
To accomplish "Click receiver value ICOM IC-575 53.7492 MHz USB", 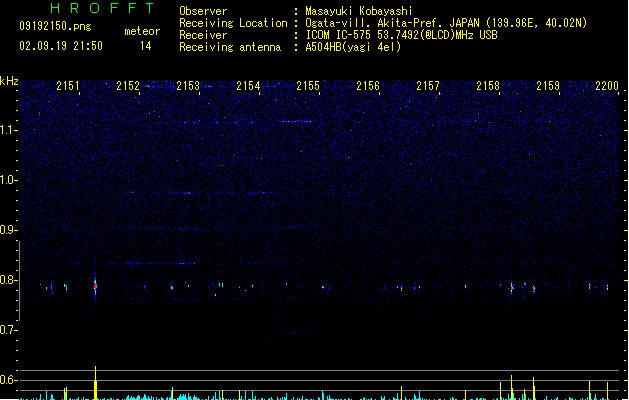I will coord(402,35).
